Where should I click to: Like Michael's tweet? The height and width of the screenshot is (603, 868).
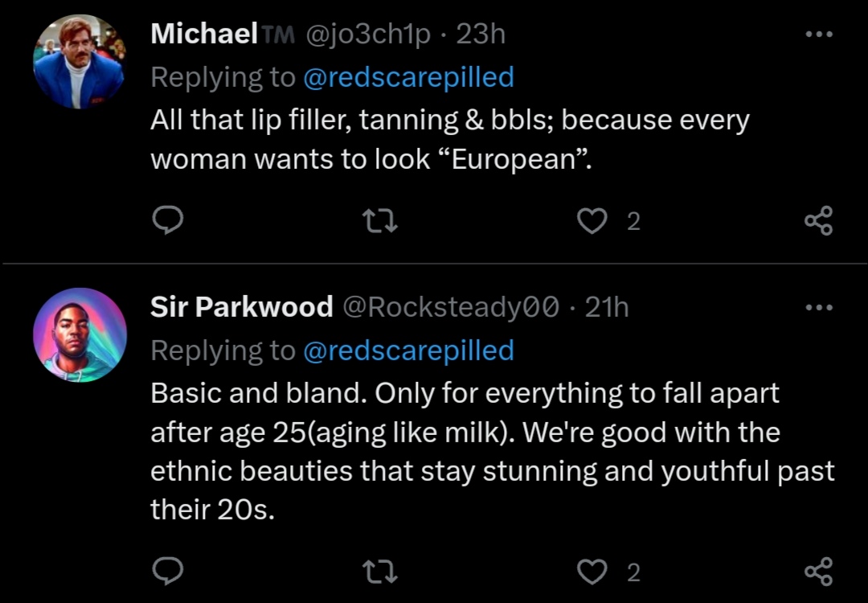click(593, 220)
